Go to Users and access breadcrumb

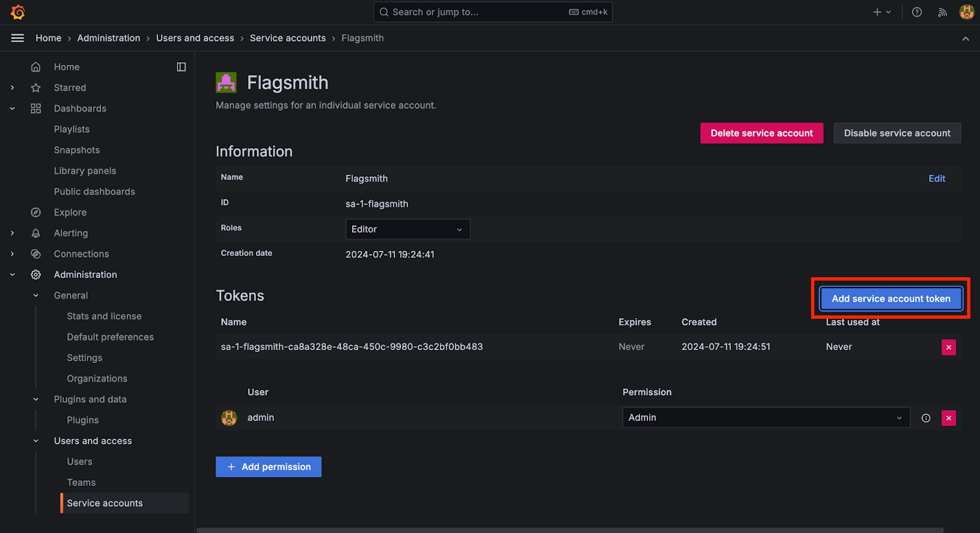click(195, 38)
